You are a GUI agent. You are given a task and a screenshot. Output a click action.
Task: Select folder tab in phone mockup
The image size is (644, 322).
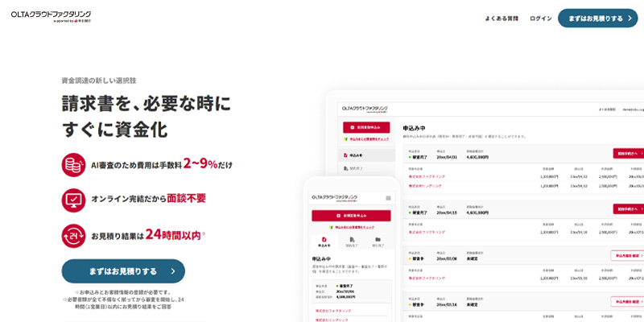tap(378, 242)
